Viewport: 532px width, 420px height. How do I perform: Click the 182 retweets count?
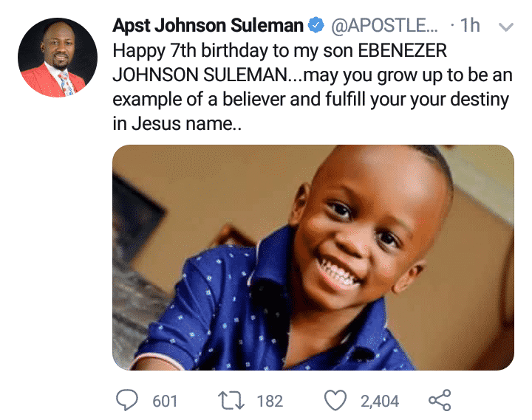pyautogui.click(x=270, y=401)
